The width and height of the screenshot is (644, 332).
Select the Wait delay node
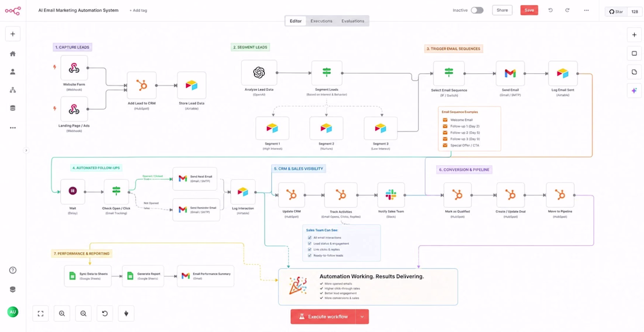73,191
